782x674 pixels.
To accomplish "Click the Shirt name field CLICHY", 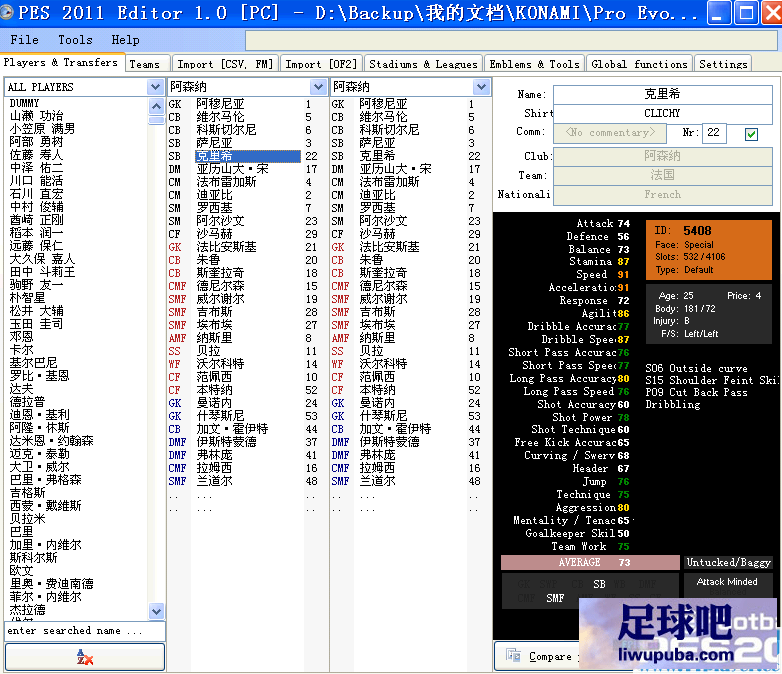I will [662, 113].
